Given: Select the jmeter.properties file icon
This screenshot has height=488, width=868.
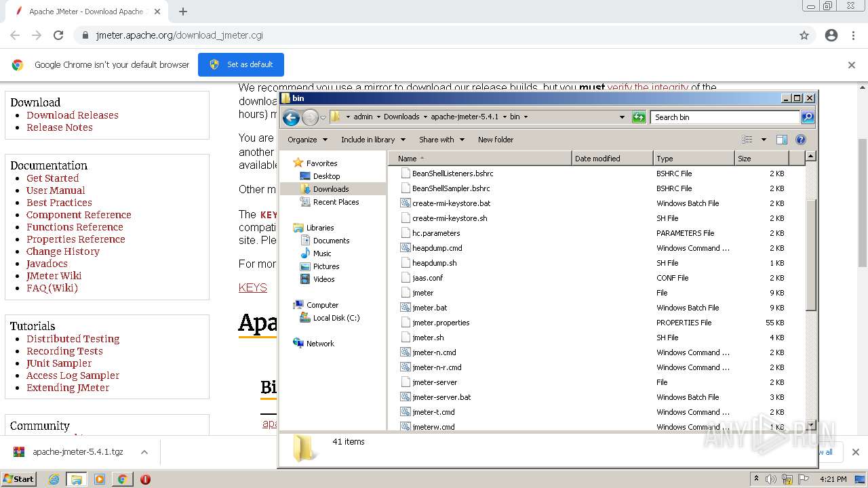Looking at the screenshot, I should tap(406, 323).
